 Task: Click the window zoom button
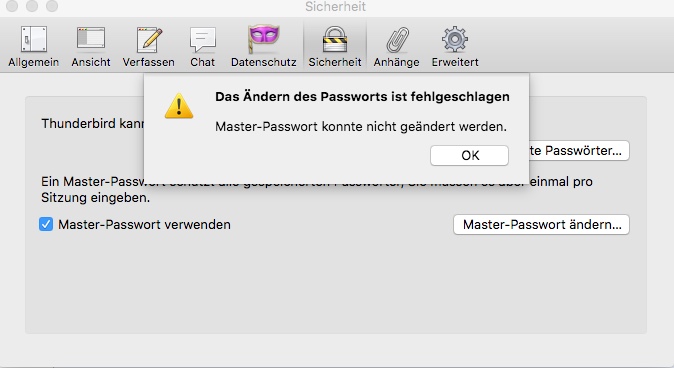(52, 6)
